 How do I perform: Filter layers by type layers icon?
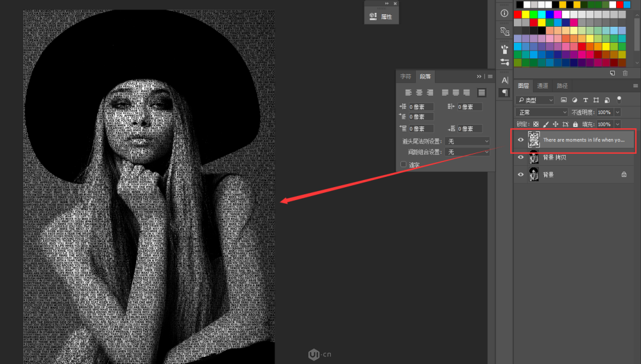click(585, 100)
